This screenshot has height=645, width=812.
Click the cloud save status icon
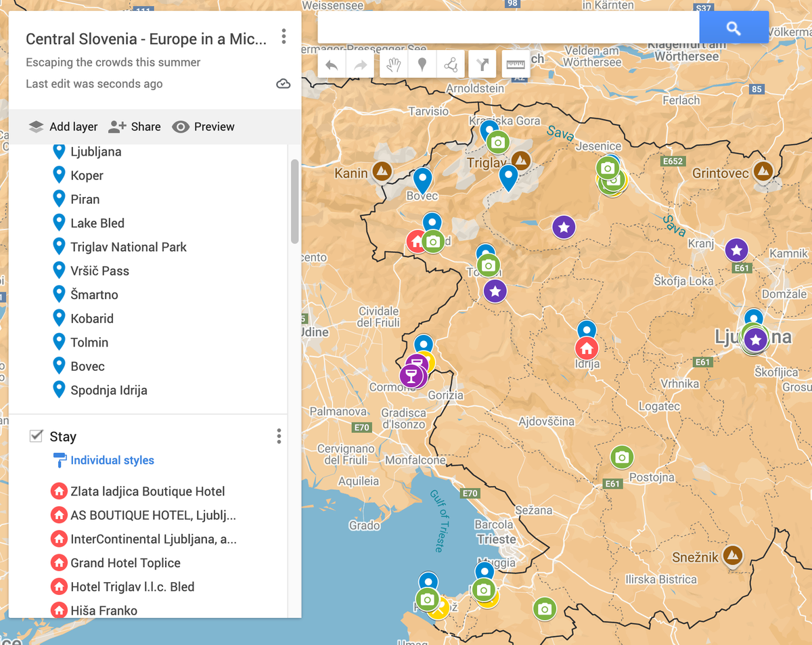[283, 84]
